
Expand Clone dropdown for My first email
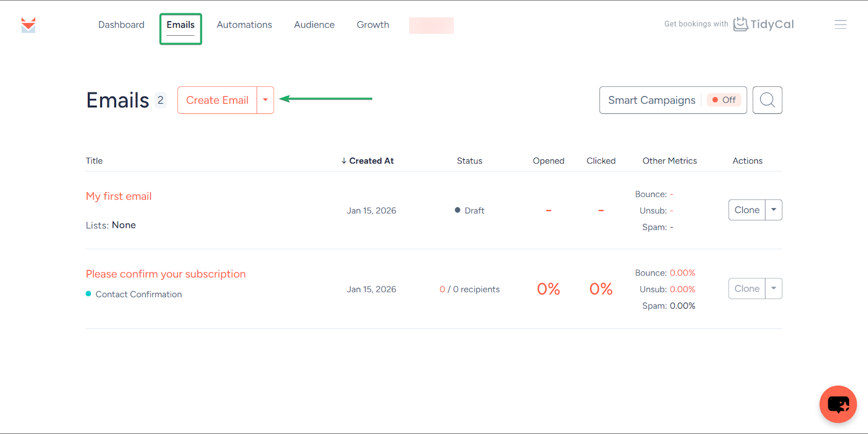774,210
